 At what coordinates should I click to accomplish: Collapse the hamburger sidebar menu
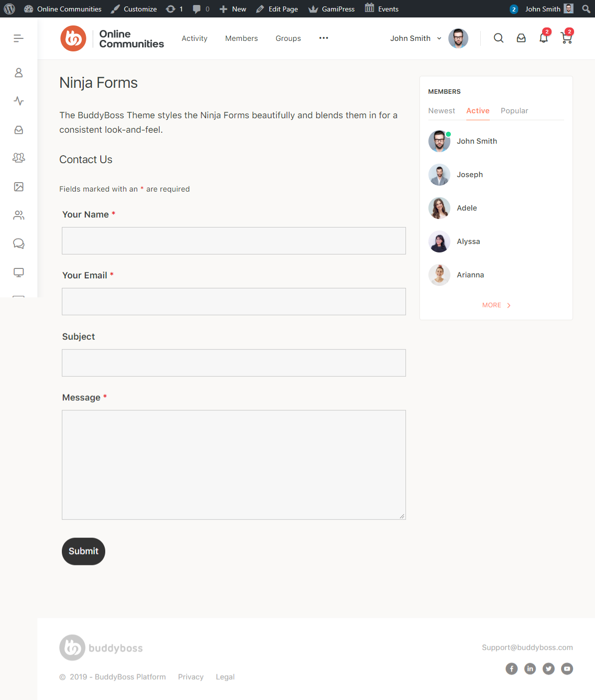coord(18,38)
